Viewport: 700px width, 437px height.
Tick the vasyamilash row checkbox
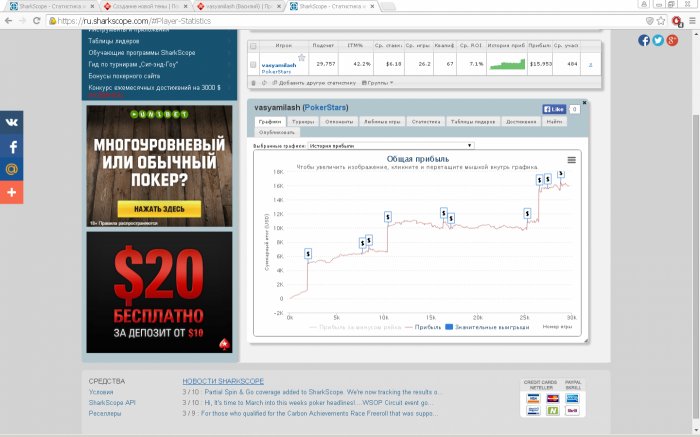[253, 65]
